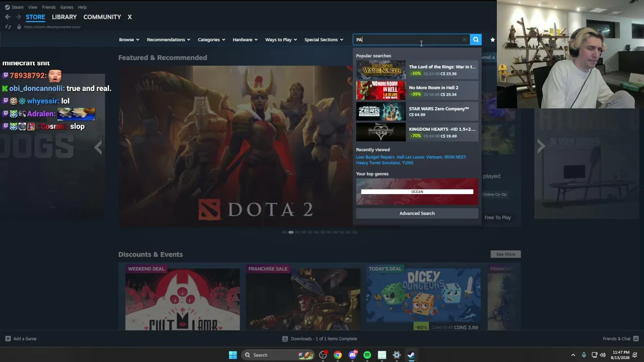Open the X profile tab
Screen dimensions: 644x362
coord(129,17)
